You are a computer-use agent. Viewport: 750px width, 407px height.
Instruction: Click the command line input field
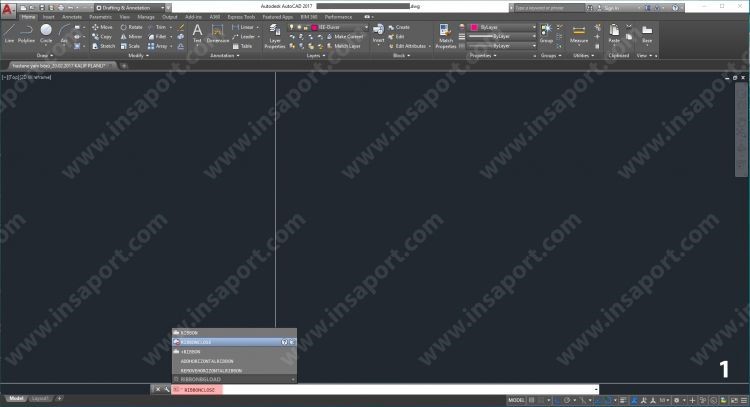coord(400,389)
